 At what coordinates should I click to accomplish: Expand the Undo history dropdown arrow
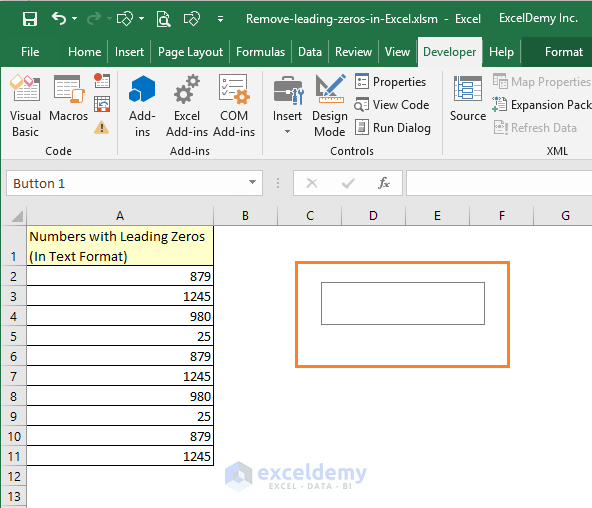point(74,18)
